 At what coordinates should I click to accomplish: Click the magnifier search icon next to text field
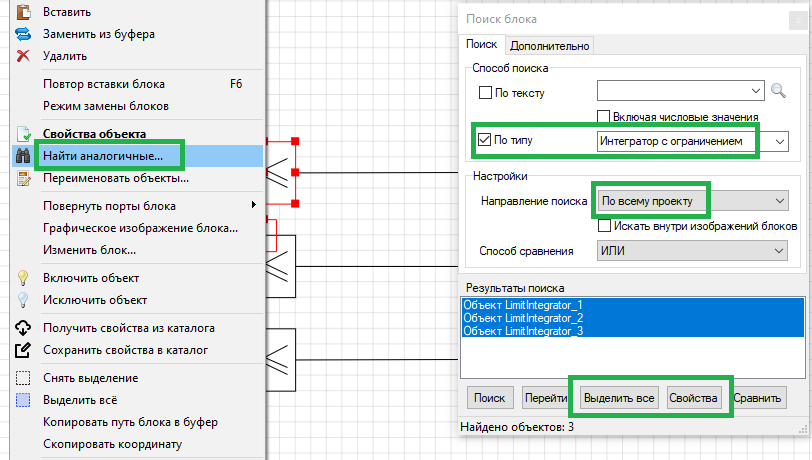point(780,92)
